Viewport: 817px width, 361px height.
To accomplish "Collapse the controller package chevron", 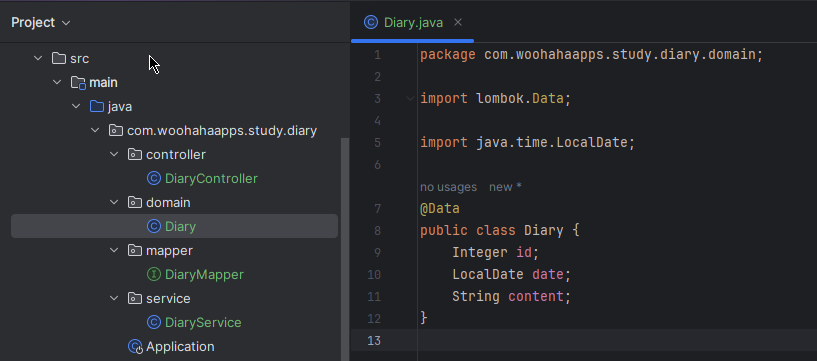I will pos(114,154).
